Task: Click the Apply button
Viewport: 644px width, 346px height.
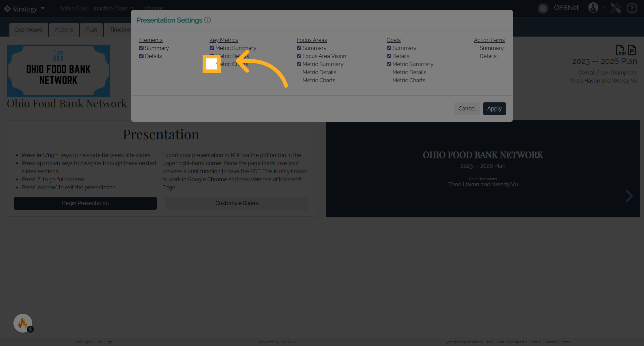Action: pos(494,109)
